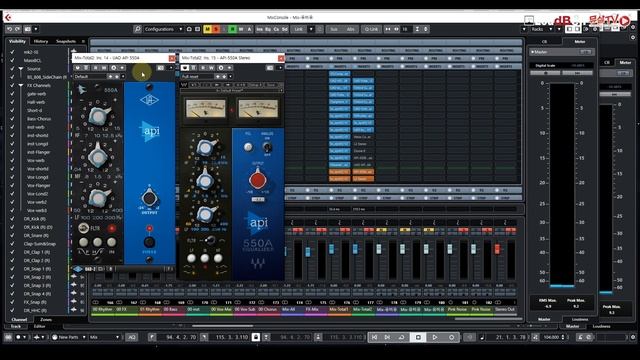Open the Link group options arrow
640x360 pixels.
point(311,29)
